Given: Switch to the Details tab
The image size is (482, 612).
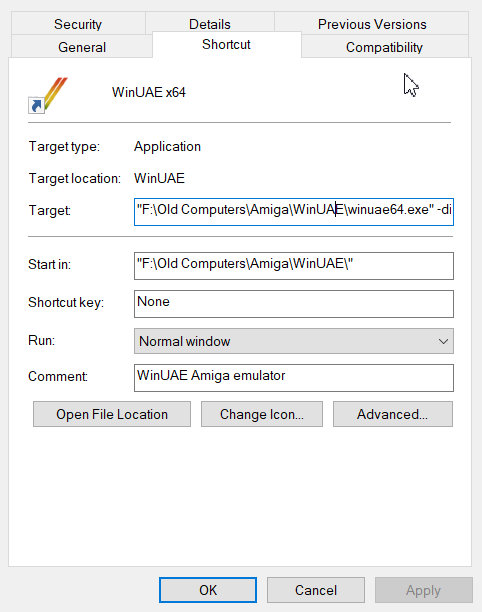Looking at the screenshot, I should (210, 24).
